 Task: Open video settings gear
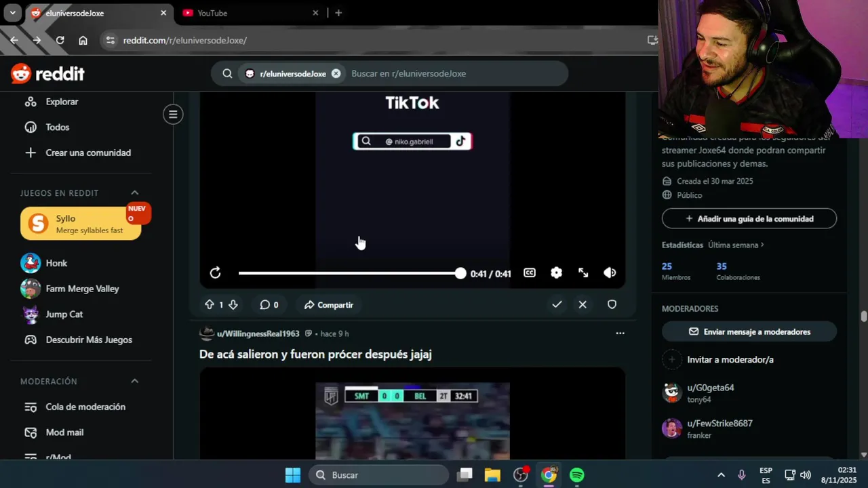click(x=556, y=273)
